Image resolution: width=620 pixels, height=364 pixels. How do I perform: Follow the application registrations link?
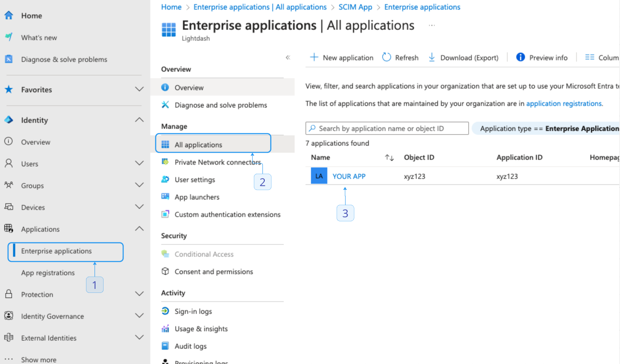564,103
